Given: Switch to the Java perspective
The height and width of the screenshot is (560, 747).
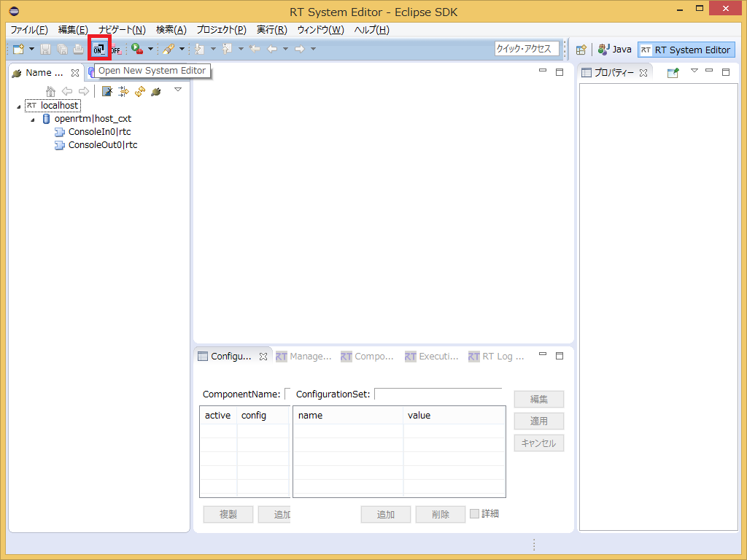Looking at the screenshot, I should tap(614, 50).
